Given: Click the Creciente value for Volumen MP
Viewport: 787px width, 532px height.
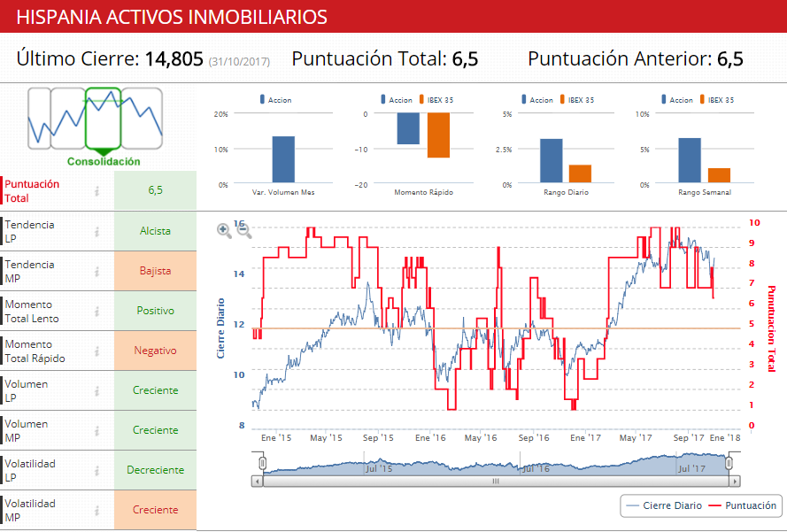Looking at the screenshot, I should tap(155, 430).
